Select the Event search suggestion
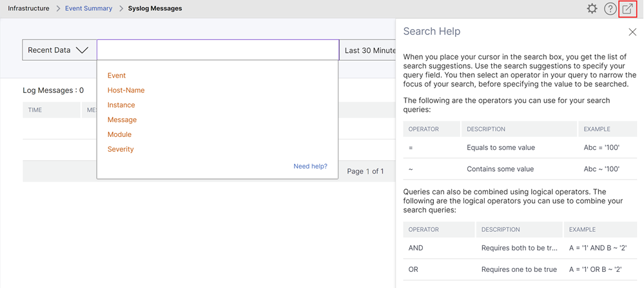 117,76
